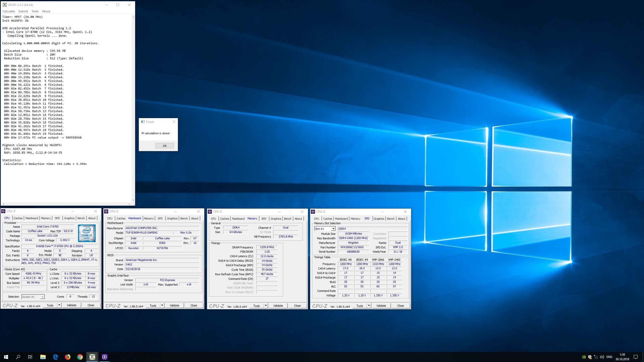The height and width of the screenshot is (362, 644).
Task: Switch to CPU-Z taskbar icon
Action: pyautogui.click(x=105, y=357)
